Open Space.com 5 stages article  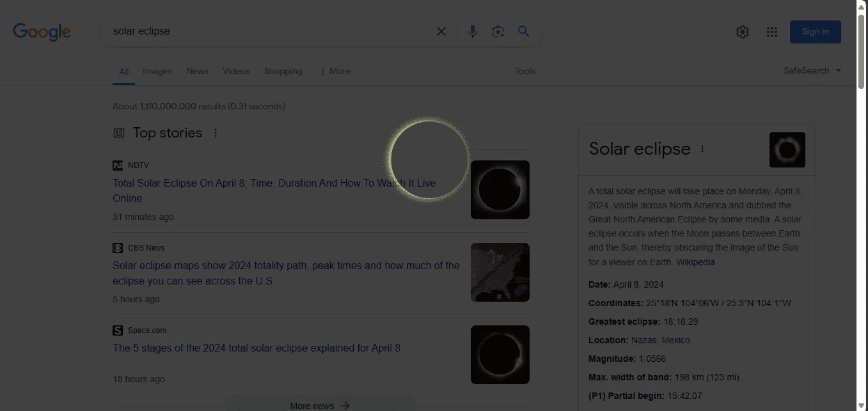coord(256,348)
